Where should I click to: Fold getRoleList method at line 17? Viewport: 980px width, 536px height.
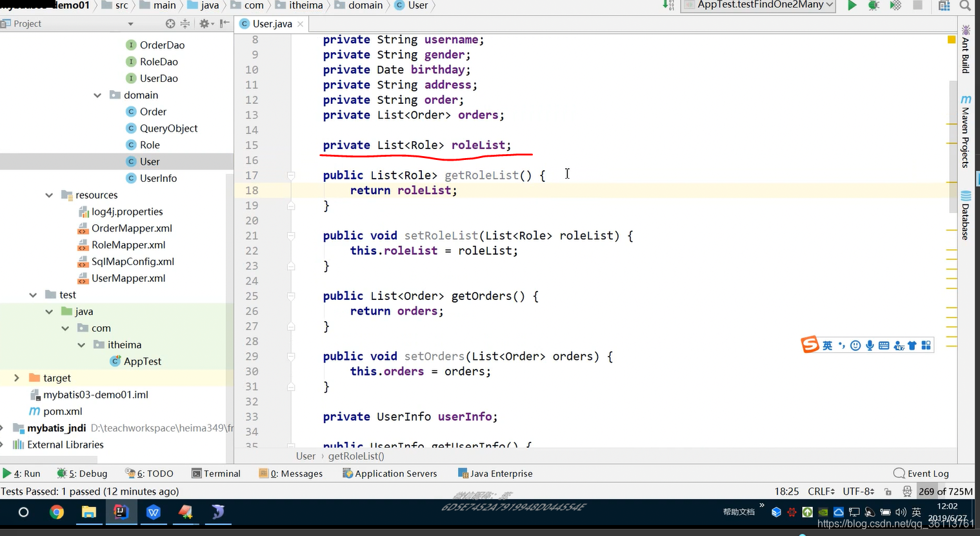[291, 175]
